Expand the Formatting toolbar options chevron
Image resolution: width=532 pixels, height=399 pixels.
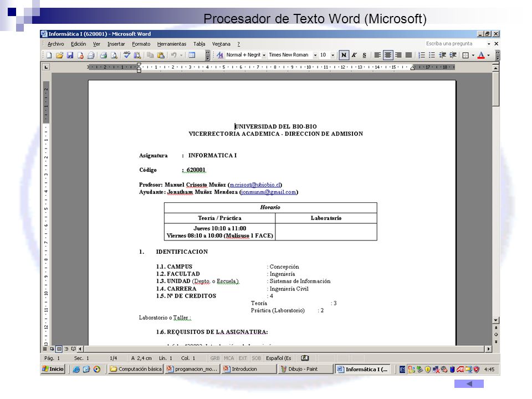pos(498,55)
